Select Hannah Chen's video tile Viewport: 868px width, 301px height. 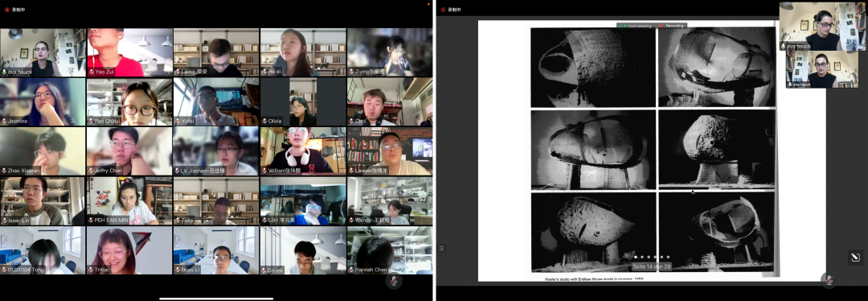[x=390, y=250]
